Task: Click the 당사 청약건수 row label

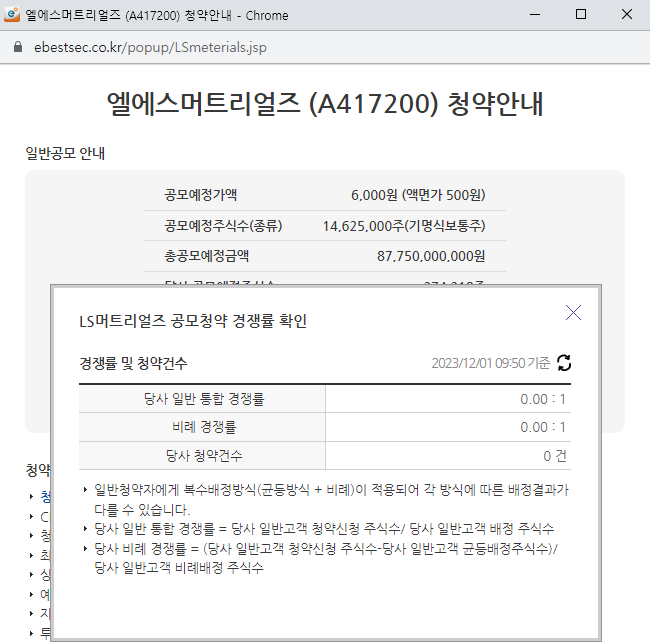Action: [x=204, y=455]
